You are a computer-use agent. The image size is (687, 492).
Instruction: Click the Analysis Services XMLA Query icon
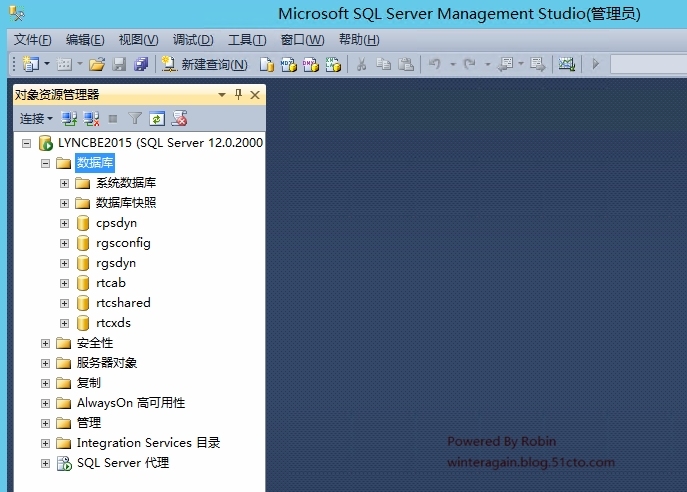333,64
